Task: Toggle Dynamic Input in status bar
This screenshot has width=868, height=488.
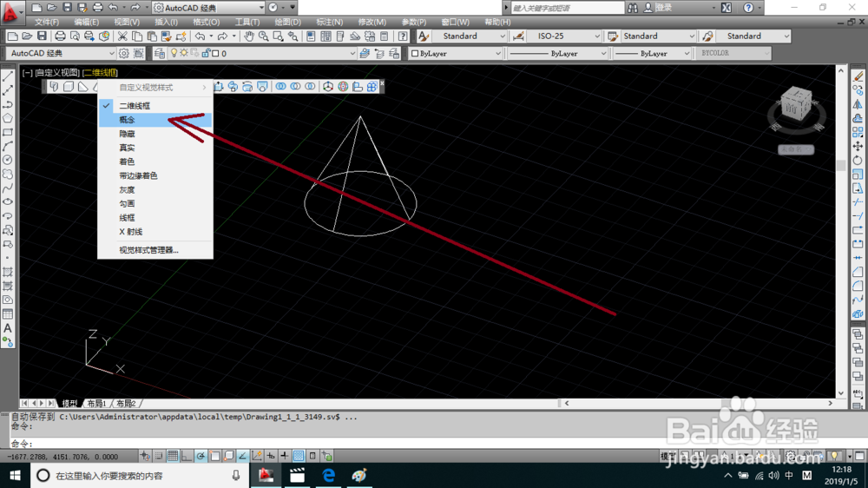Action: 271,456
